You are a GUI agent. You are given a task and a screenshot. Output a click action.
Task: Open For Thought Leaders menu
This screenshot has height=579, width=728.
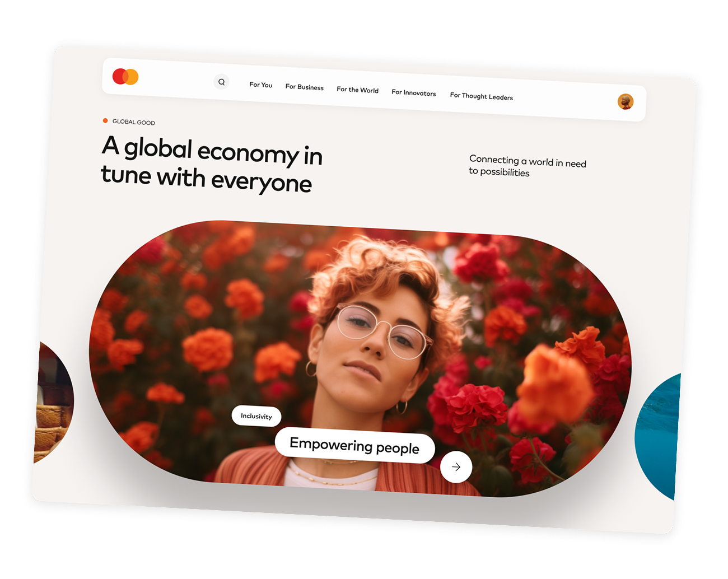point(482,96)
